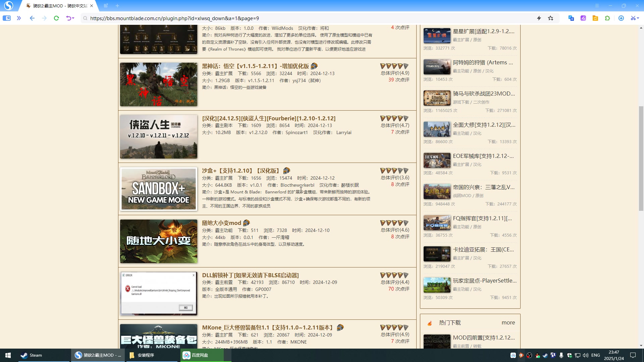This screenshot has height=362, width=644.
Task: Expand the double-chevron toolbar overflow
Action: 19,18
